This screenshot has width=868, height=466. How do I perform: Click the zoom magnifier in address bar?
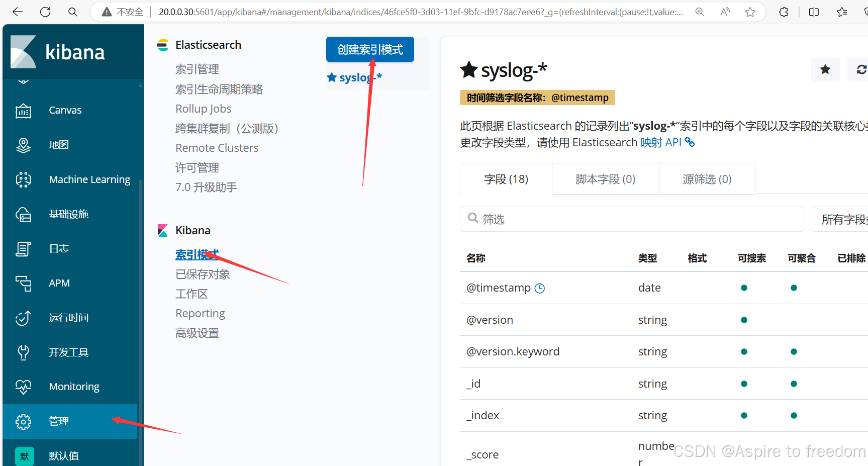700,12
